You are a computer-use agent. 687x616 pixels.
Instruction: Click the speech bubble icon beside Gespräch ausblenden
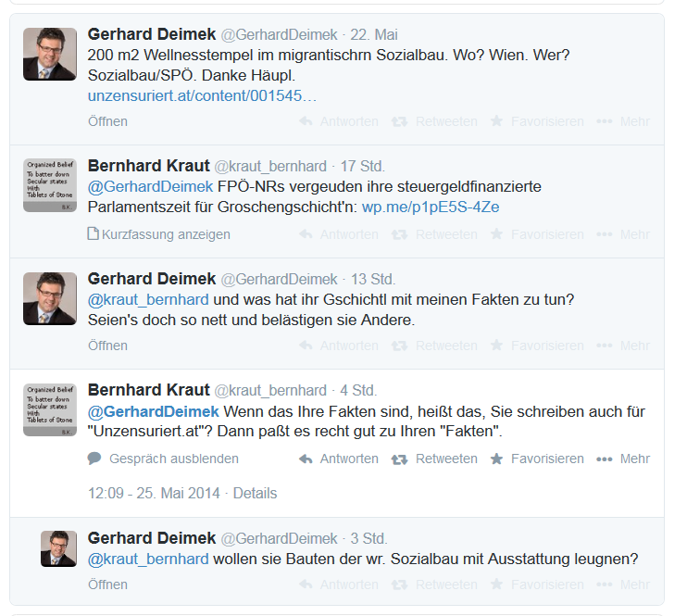coord(94,459)
